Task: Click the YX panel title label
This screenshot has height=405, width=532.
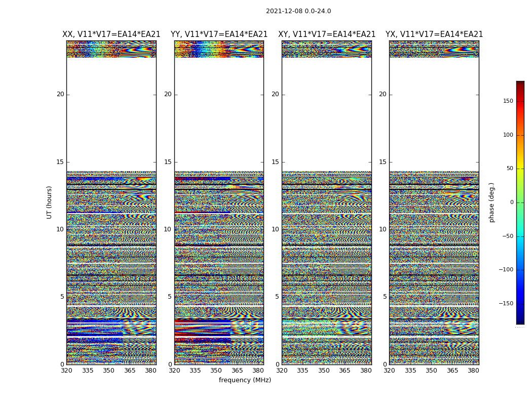Action: pyautogui.click(x=434, y=34)
